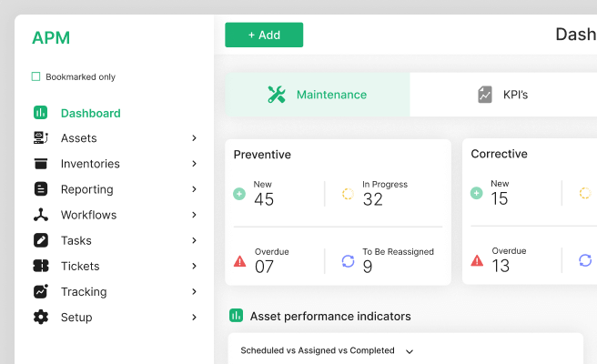Click the Workflows node icon
Image resolution: width=597 pixels, height=364 pixels.
pyautogui.click(x=41, y=215)
